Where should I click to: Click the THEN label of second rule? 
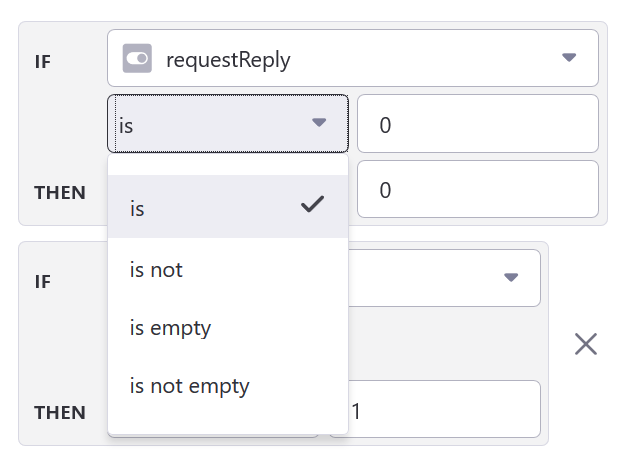(60, 412)
